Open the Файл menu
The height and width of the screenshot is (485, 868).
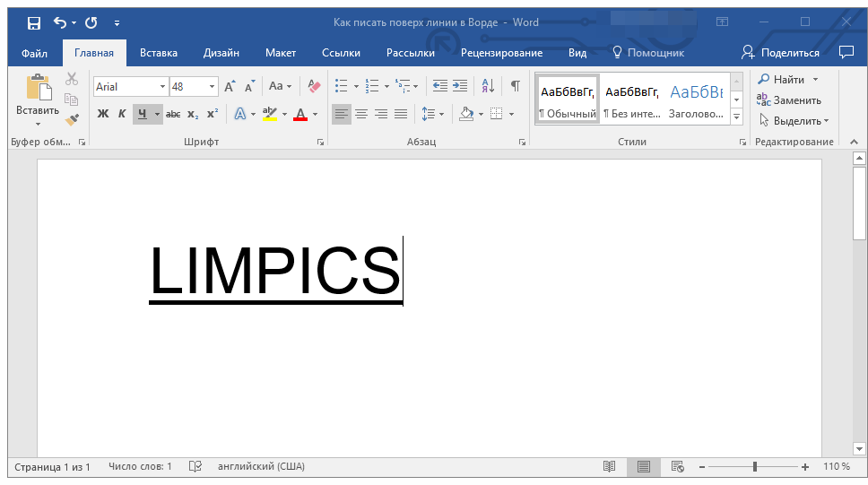pos(34,53)
